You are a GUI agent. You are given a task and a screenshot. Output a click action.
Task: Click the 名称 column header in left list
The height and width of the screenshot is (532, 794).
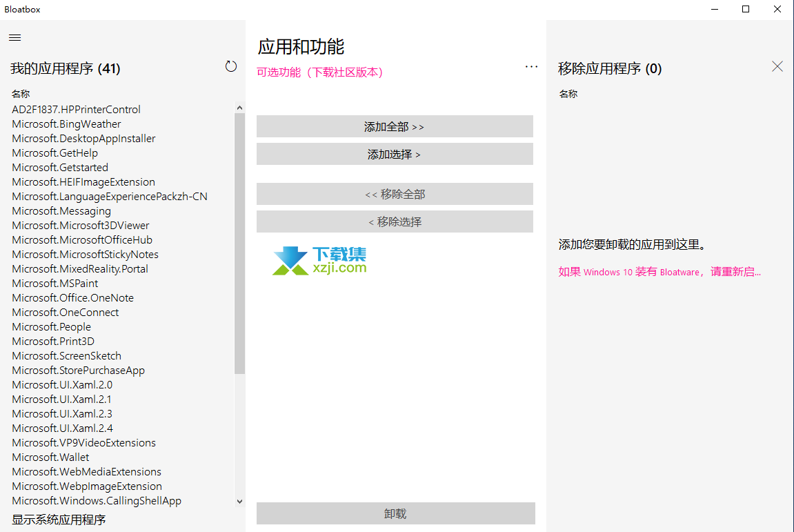coord(21,94)
